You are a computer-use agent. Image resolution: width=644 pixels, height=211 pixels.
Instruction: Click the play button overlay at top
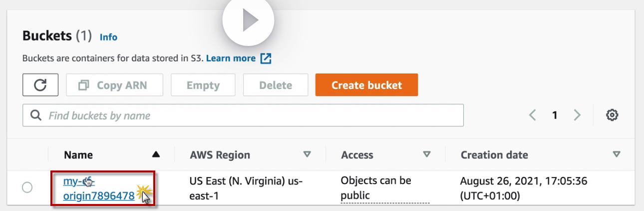(248, 21)
